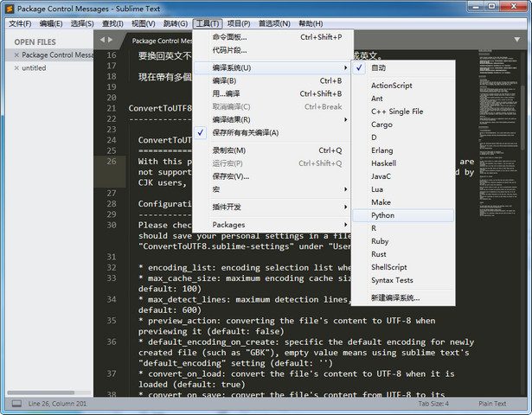Image resolution: width=532 pixels, height=415 pixels.
Task: Choose 命令面板... command
Action: [272, 37]
